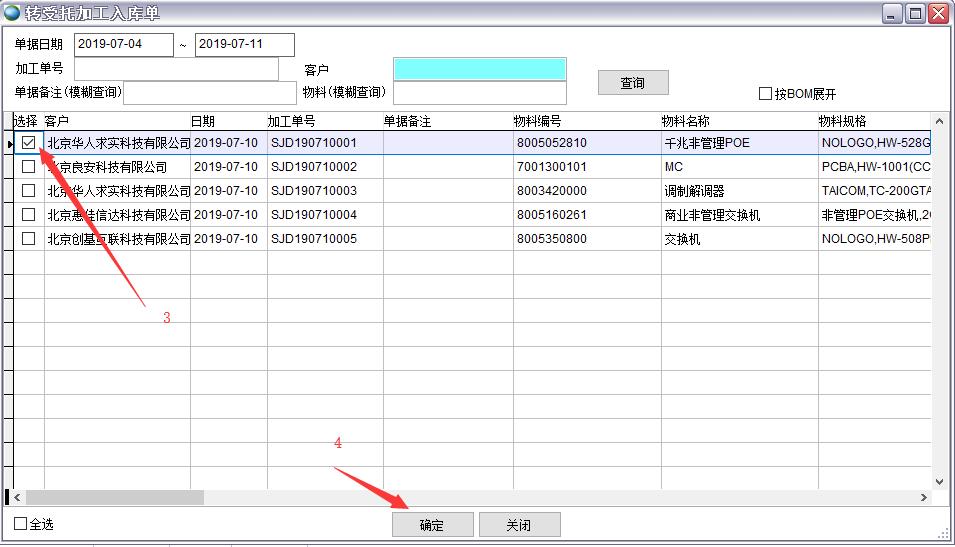Uncheck the row SJD190710001 checkbox
The width and height of the screenshot is (955, 547).
tap(29, 143)
